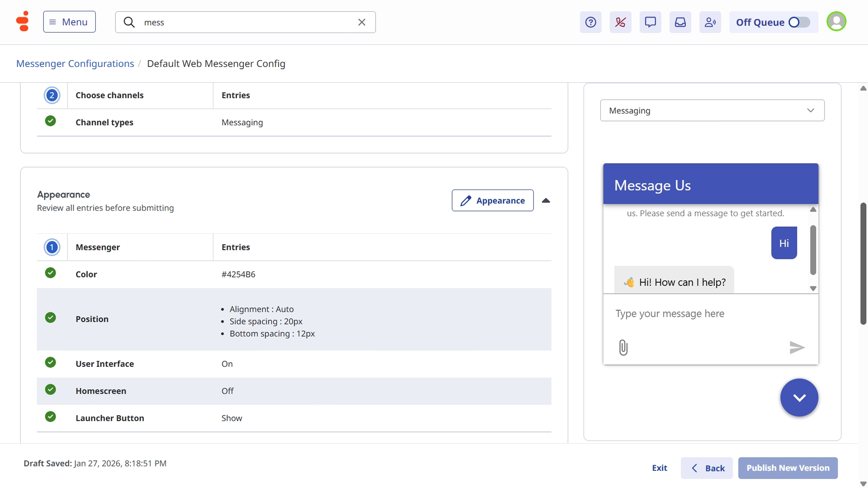
Task: Open the user profile avatar
Action: [x=836, y=21]
